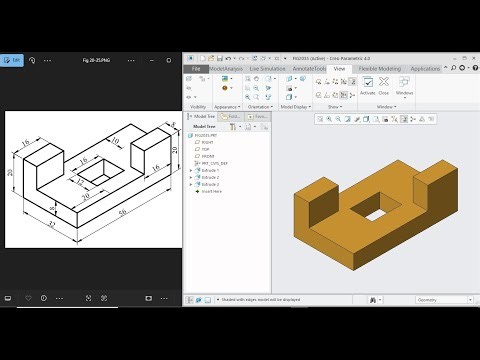Switch to the Applications tab
Image resolution: width=480 pixels, height=360 pixels.
(425, 69)
